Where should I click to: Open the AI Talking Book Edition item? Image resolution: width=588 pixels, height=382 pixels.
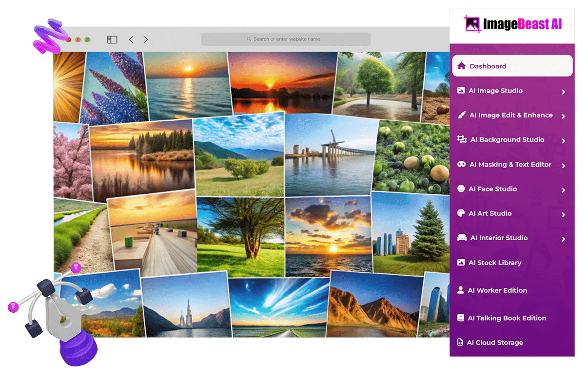click(x=506, y=318)
